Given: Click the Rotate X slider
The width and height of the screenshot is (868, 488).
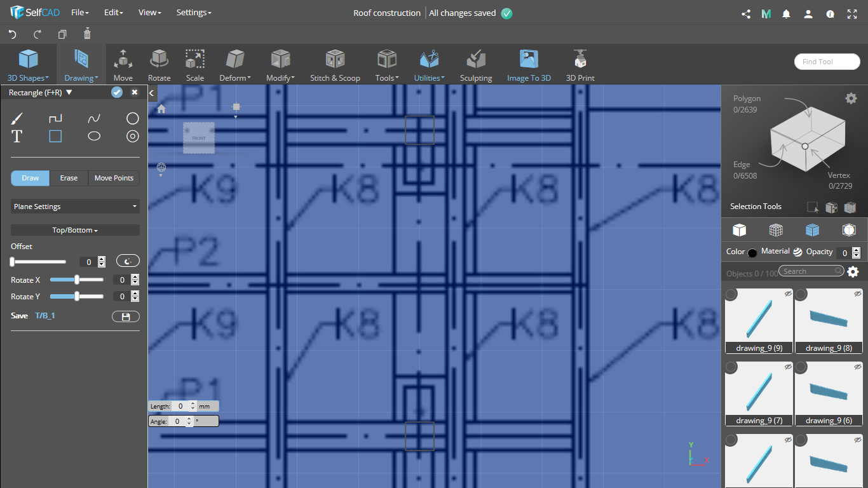Looking at the screenshot, I should coord(77,280).
